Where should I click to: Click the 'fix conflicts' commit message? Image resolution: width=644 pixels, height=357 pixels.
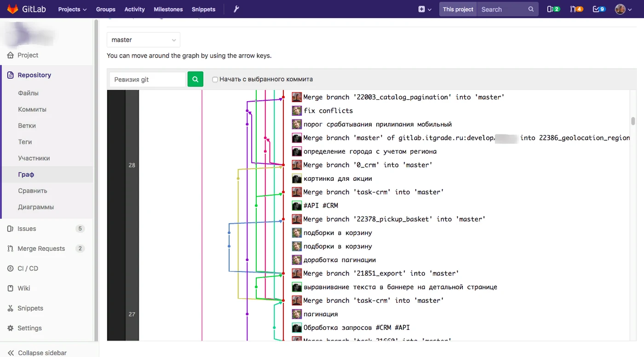coord(328,110)
